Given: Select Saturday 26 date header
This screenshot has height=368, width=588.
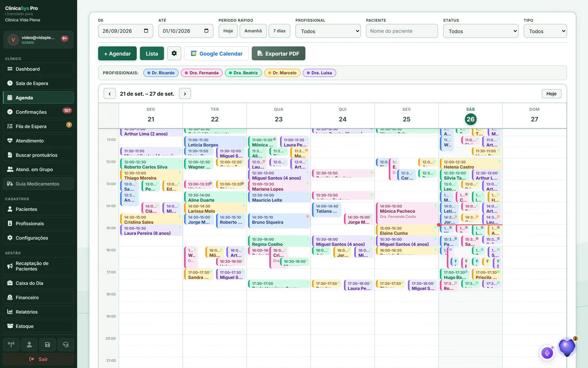Looking at the screenshot, I should tap(470, 119).
